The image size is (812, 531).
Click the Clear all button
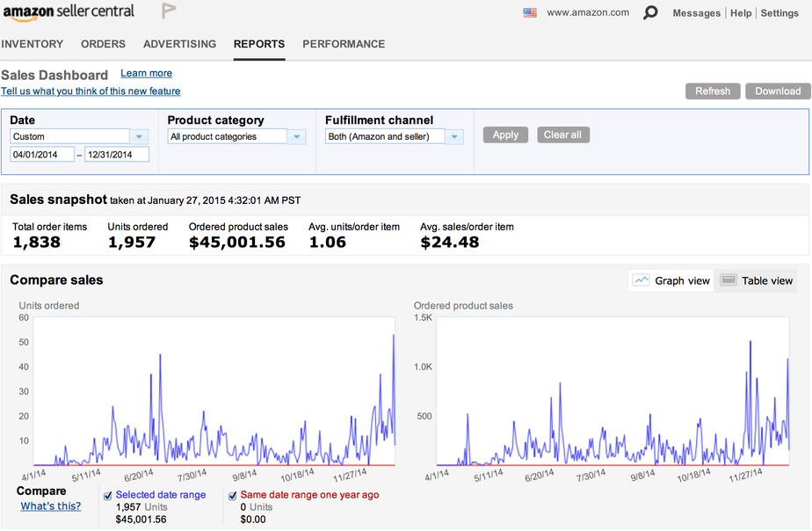coord(562,135)
